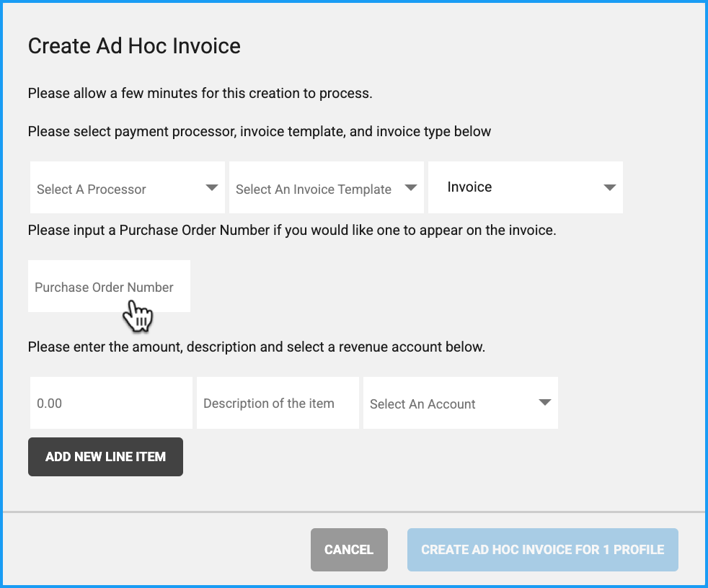Select the Description of the item field
This screenshot has height=588, width=708.
coord(278,404)
